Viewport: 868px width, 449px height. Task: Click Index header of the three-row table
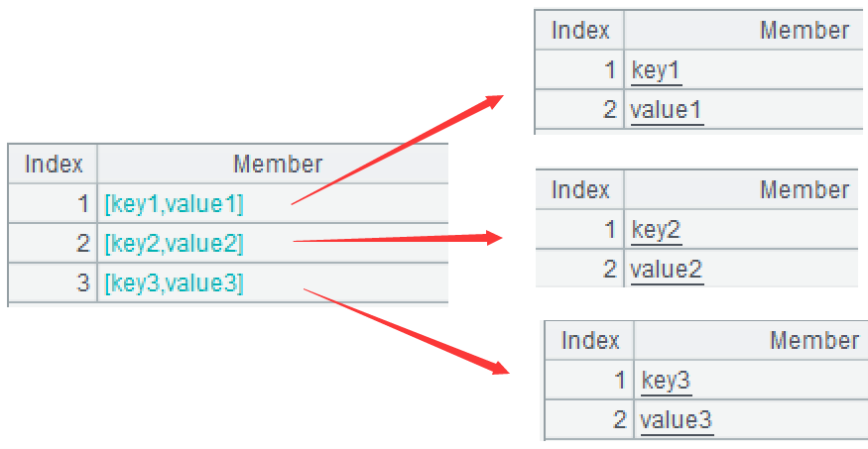[x=54, y=164]
